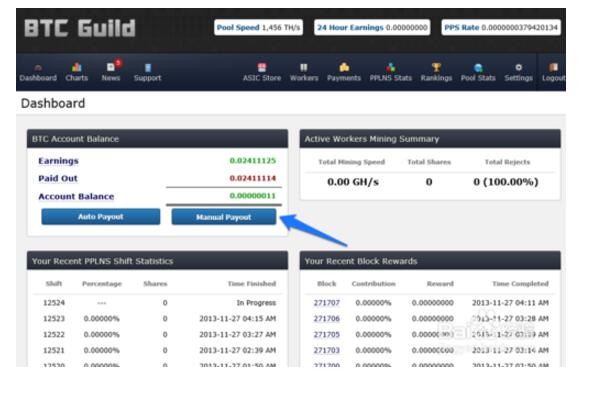
Task: Open the Settings gear icon
Action: [519, 67]
